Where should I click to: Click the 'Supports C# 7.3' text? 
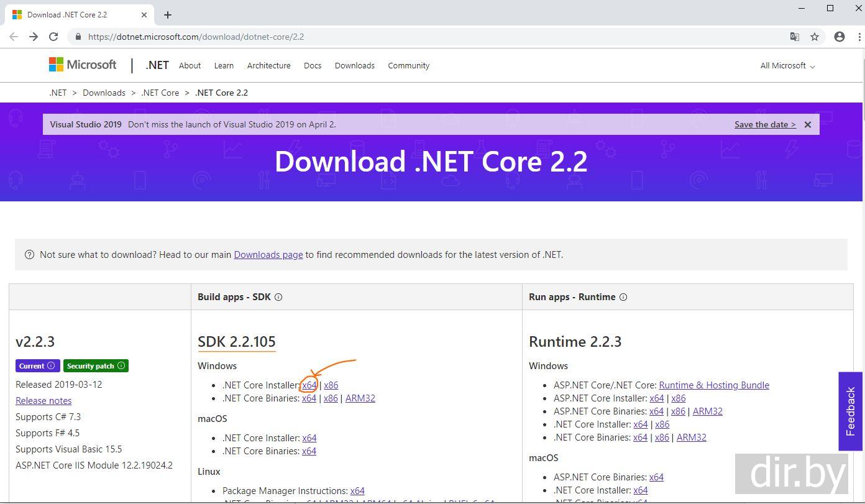click(x=48, y=417)
